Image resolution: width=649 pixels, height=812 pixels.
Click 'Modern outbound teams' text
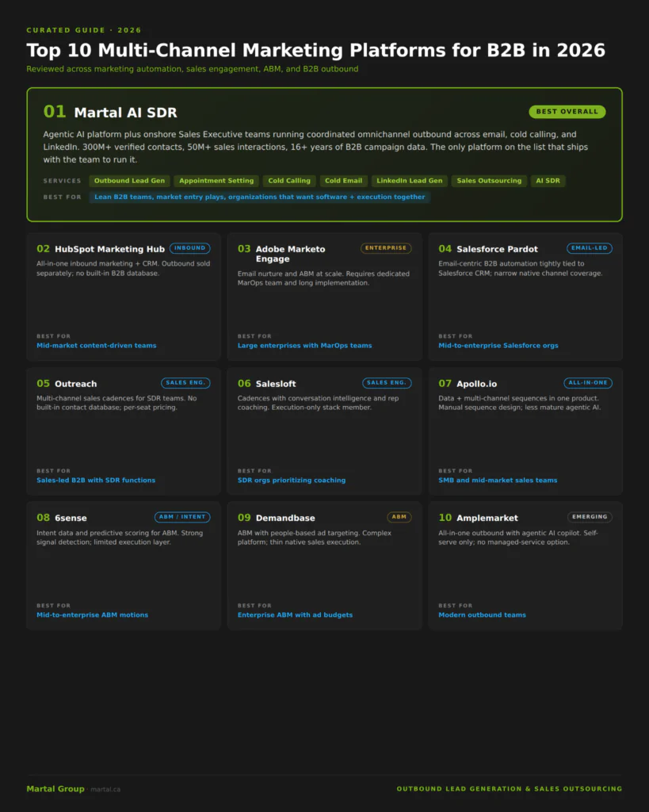482,615
